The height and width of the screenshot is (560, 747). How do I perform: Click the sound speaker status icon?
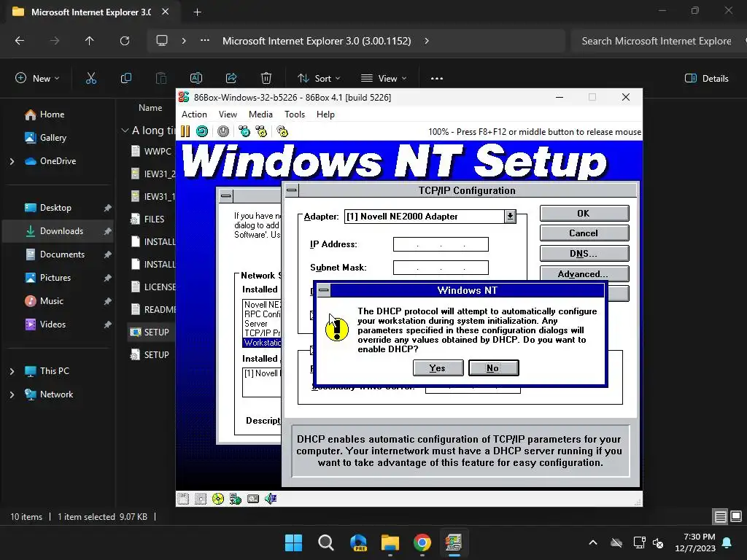271,499
